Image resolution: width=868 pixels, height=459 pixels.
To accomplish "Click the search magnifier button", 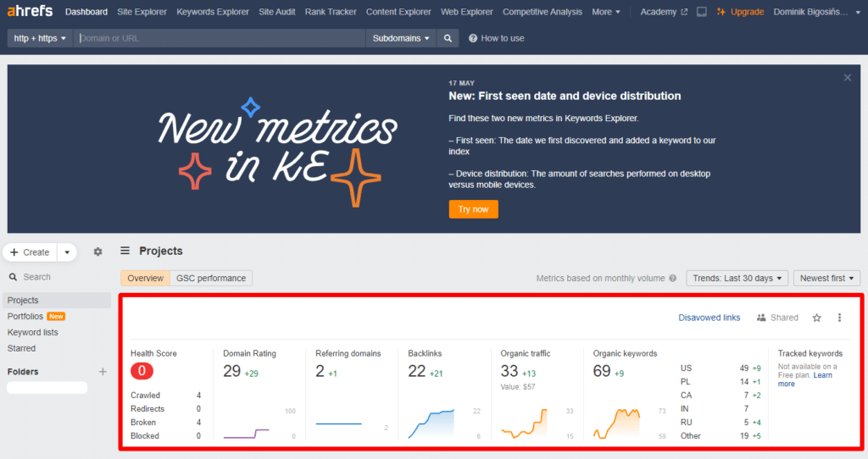I will pos(448,38).
